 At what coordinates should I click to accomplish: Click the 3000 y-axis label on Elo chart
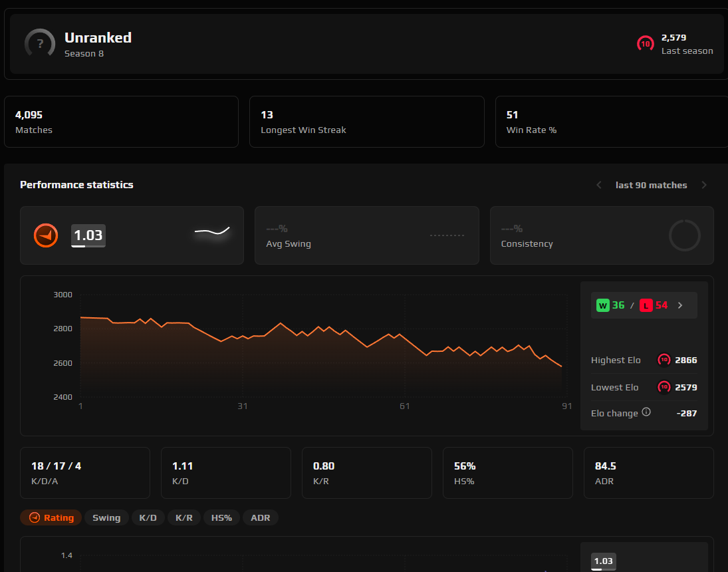point(62,295)
